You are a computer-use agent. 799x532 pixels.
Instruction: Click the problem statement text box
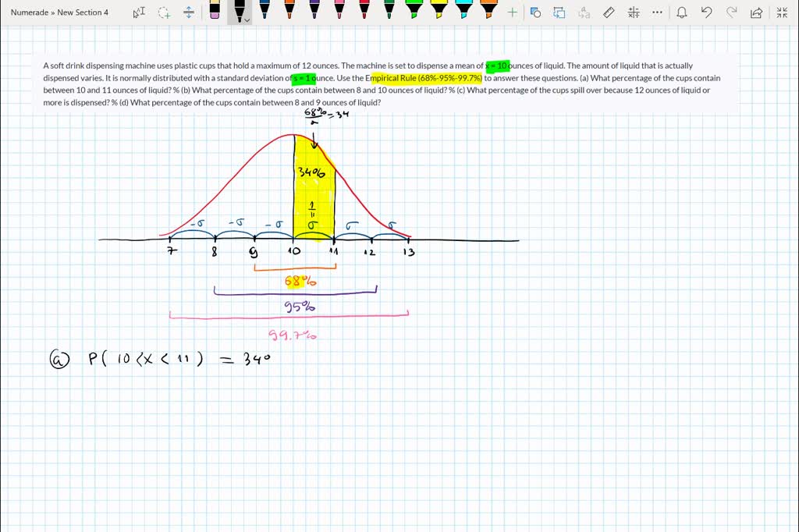pyautogui.click(x=382, y=84)
